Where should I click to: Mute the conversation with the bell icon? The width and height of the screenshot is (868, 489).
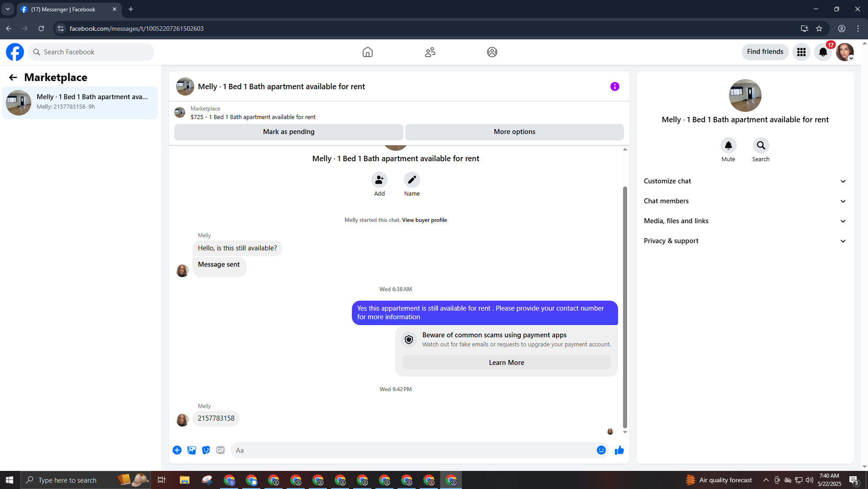pyautogui.click(x=729, y=145)
